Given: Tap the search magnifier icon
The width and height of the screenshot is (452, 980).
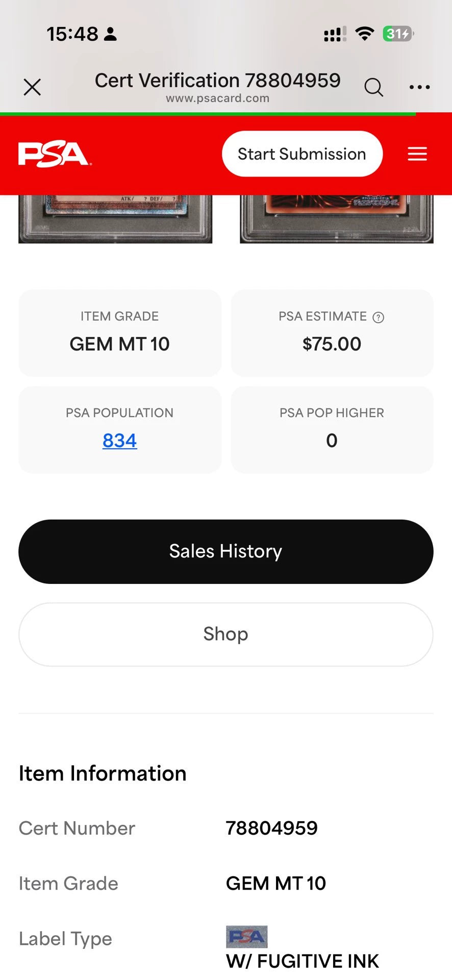Looking at the screenshot, I should (x=373, y=87).
